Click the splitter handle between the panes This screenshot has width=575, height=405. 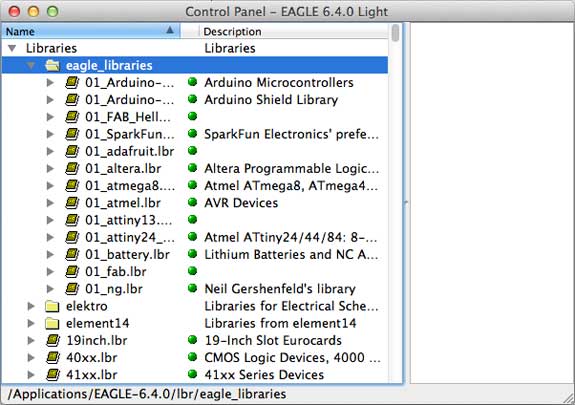406,202
